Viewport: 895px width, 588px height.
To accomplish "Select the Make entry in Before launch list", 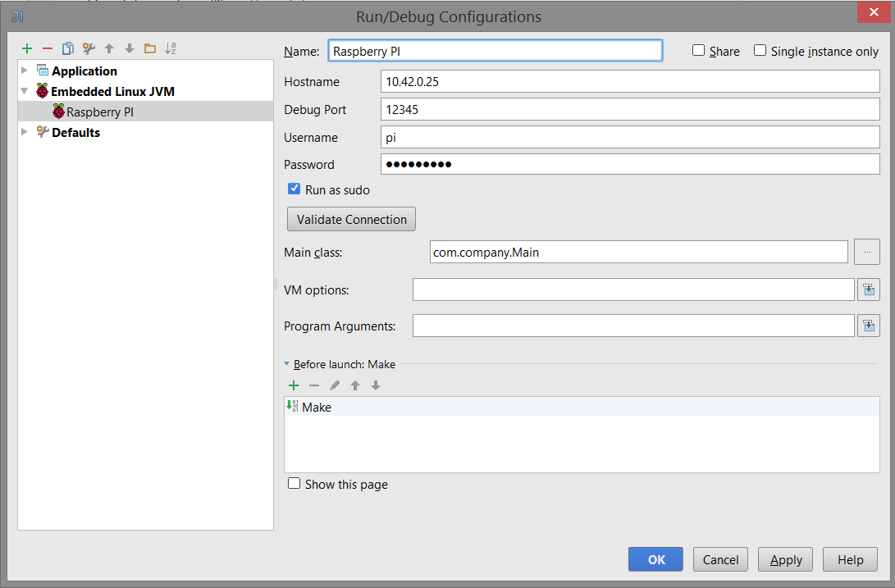I will [x=582, y=407].
